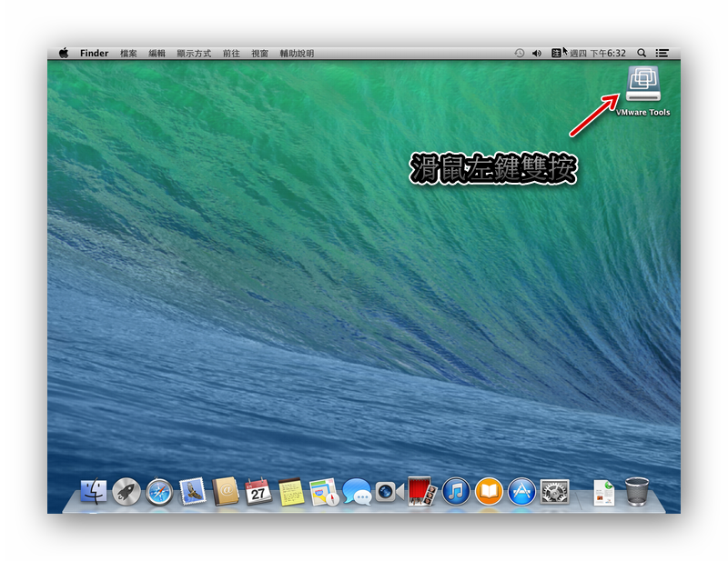Open the 檔案 menu
728x561 pixels.
[128, 54]
